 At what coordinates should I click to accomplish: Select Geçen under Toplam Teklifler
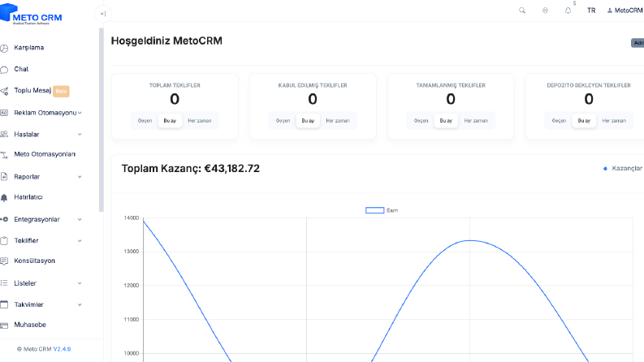point(145,121)
